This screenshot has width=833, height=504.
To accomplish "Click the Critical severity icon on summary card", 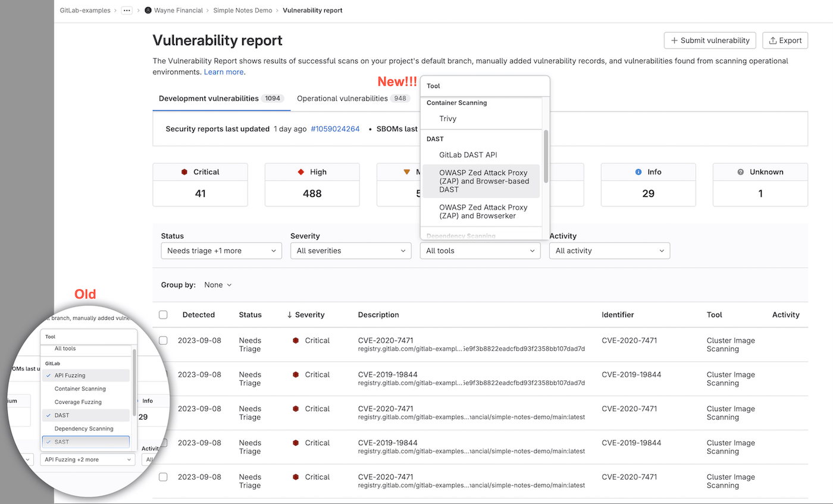I will 186,171.
